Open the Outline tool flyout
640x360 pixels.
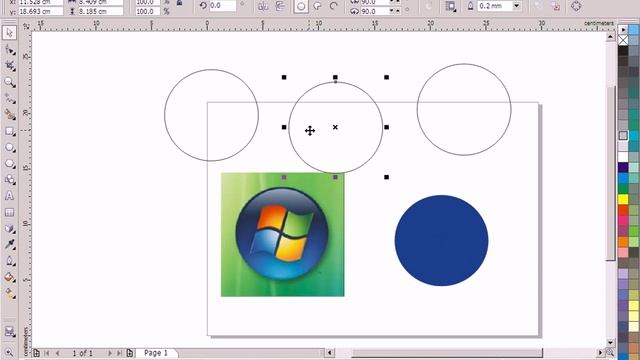[9, 261]
